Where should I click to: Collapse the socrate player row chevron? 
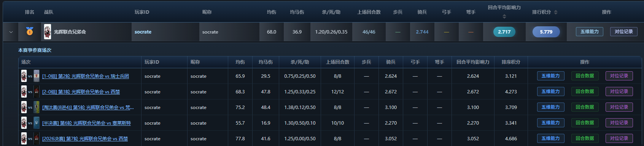(x=11, y=32)
